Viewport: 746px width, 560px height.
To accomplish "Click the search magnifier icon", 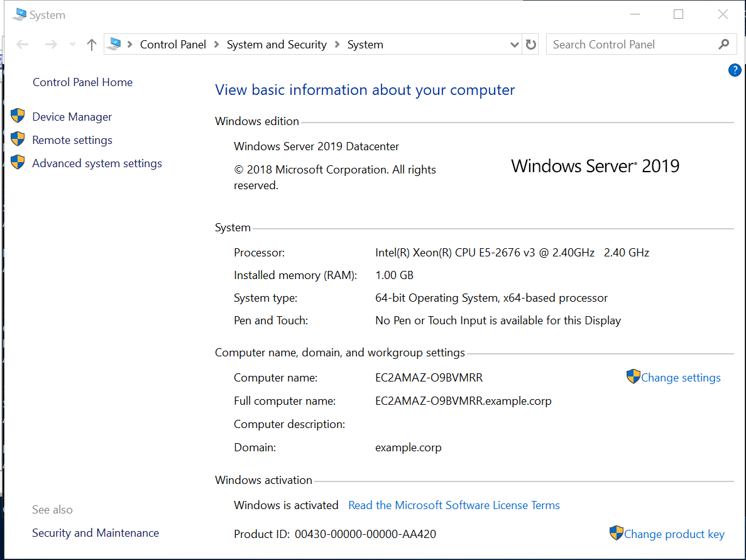I will [x=724, y=44].
